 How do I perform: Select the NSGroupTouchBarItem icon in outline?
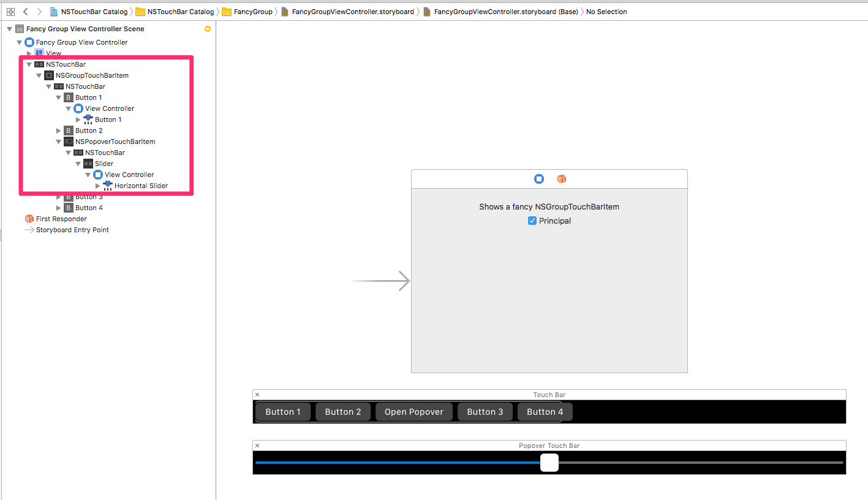[x=49, y=75]
